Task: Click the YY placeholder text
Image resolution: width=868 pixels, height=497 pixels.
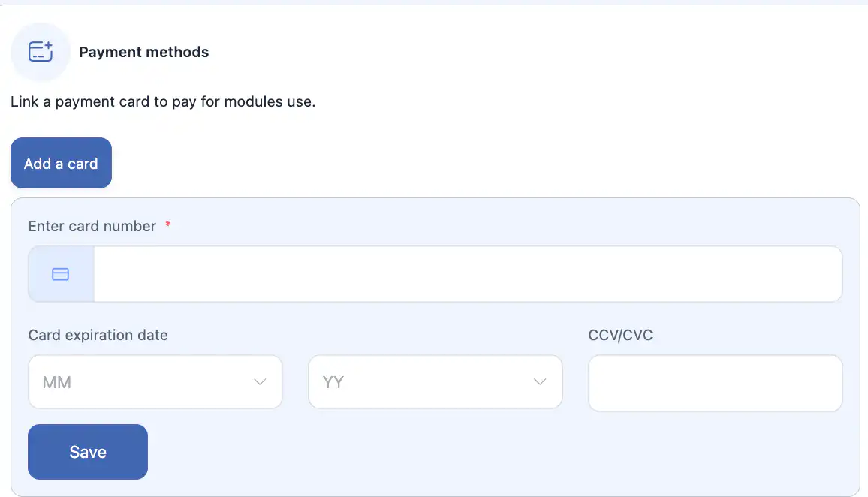Action: click(333, 383)
